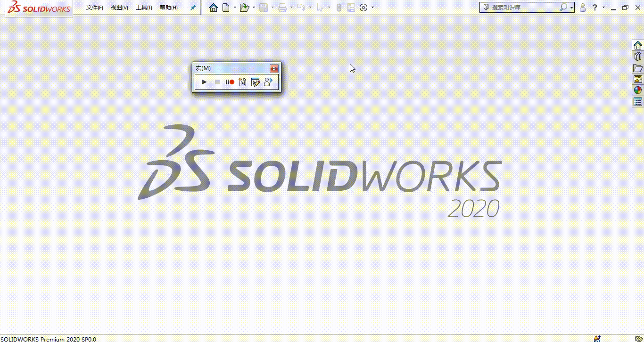Expand the Print dropdown arrow
Viewport: 644px width, 342px height.
[x=291, y=8]
